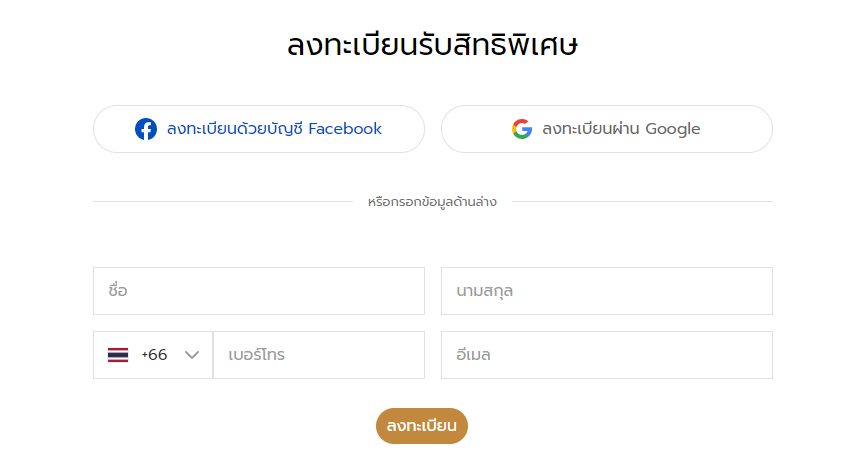Click the ชื่อ placeholder text

click(118, 290)
